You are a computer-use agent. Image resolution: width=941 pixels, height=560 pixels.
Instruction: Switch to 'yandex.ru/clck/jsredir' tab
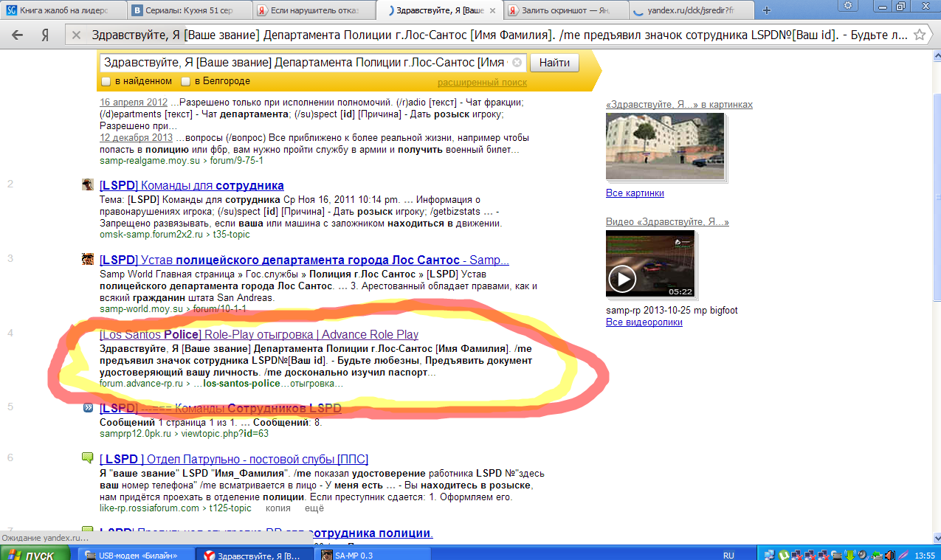click(x=690, y=11)
